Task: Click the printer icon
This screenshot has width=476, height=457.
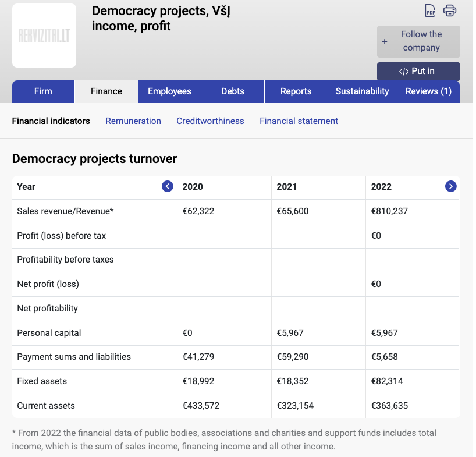Action: [x=450, y=10]
